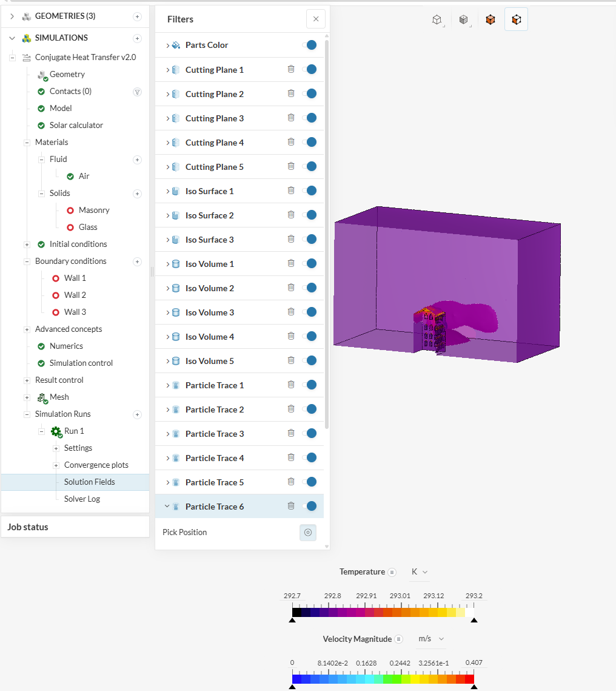Image resolution: width=616 pixels, height=691 pixels.
Task: Toggle Iso Volume 5 visibility switch
Action: pos(310,360)
